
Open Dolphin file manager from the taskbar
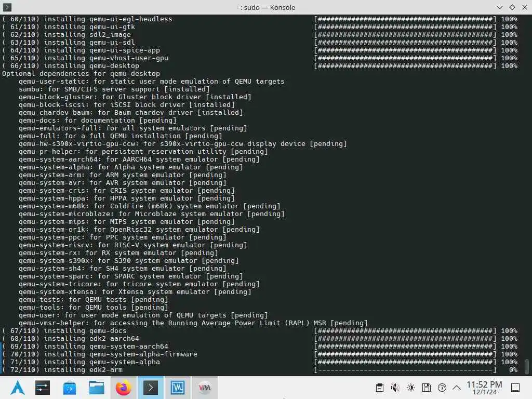96,388
